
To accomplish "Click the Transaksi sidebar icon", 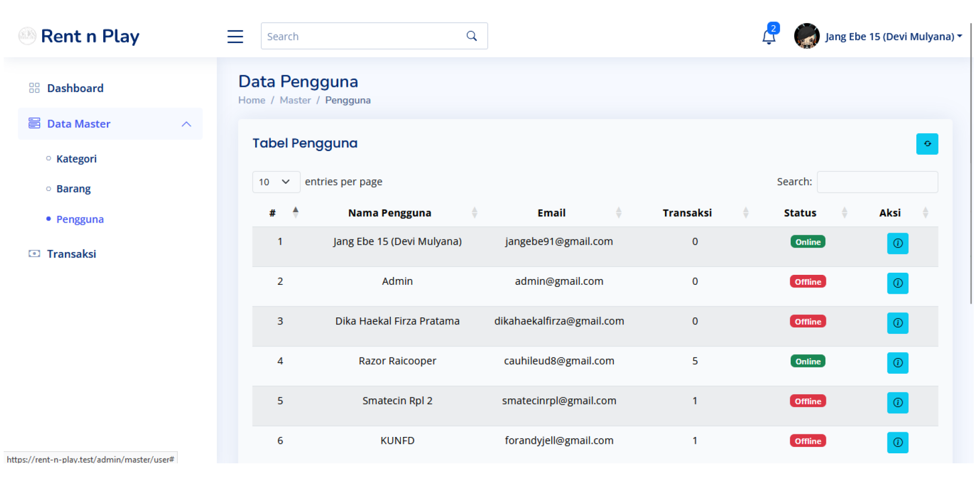I will [34, 253].
